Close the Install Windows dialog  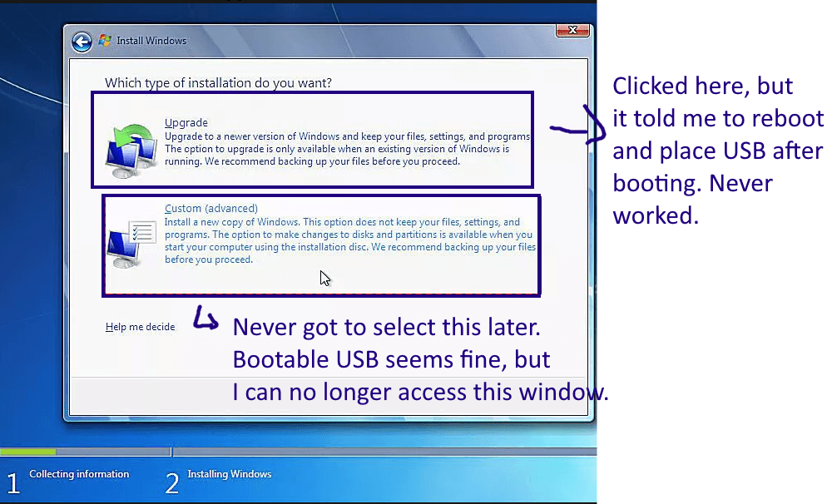pyautogui.click(x=572, y=30)
